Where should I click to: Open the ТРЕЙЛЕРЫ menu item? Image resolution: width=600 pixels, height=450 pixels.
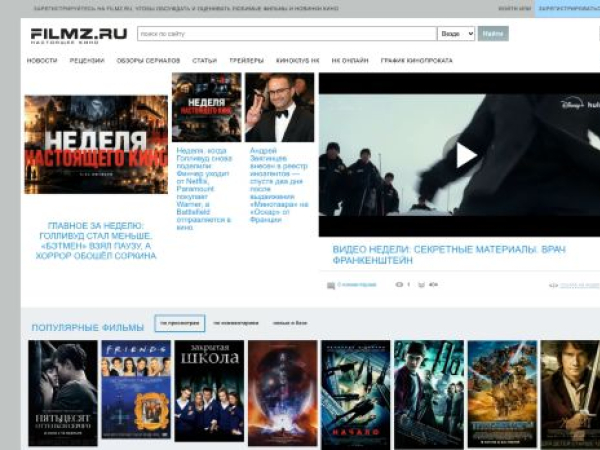point(247,60)
